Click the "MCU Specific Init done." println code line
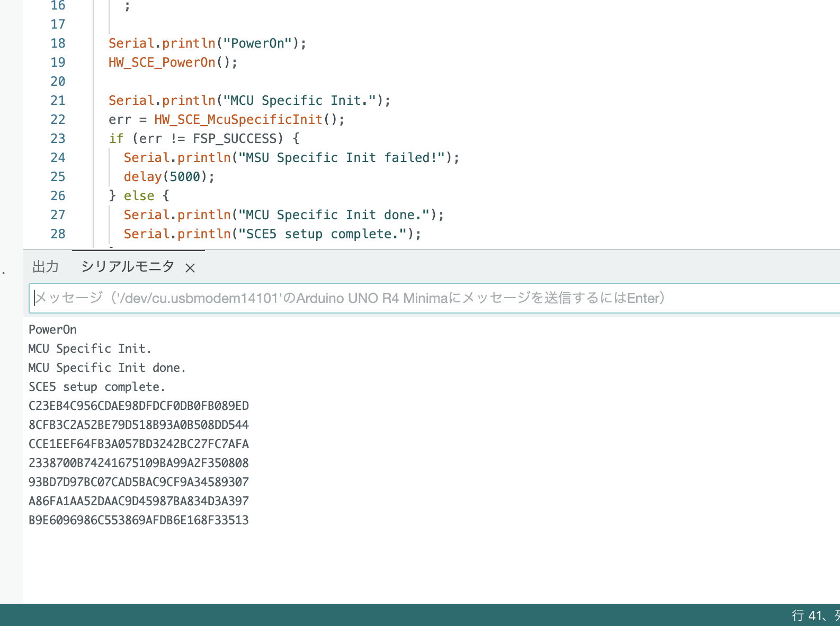 [284, 215]
